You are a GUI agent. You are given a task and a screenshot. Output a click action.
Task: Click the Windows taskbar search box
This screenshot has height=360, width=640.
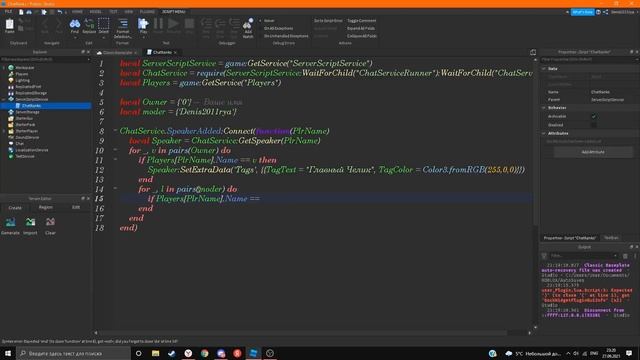click(x=73, y=353)
